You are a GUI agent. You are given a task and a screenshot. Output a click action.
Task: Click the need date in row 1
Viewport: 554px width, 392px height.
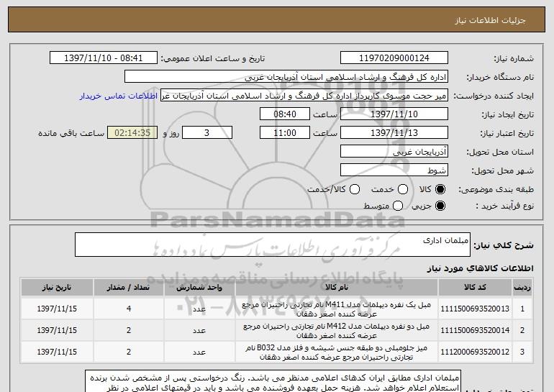click(x=57, y=309)
